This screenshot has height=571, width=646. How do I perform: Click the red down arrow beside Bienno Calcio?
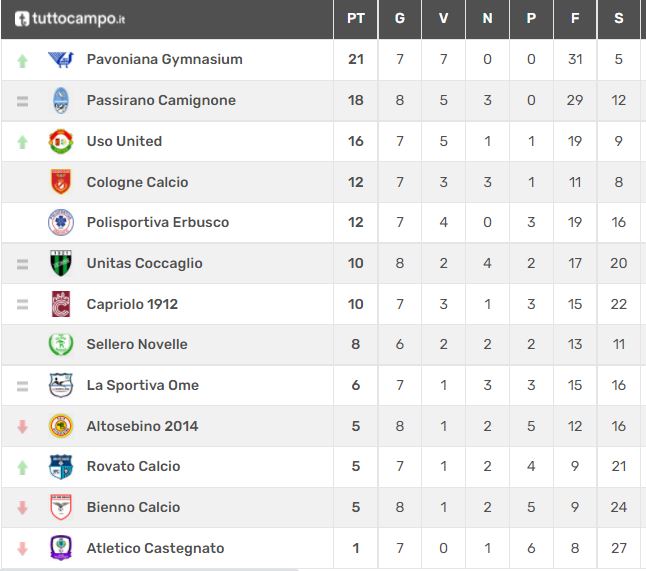click(x=22, y=508)
